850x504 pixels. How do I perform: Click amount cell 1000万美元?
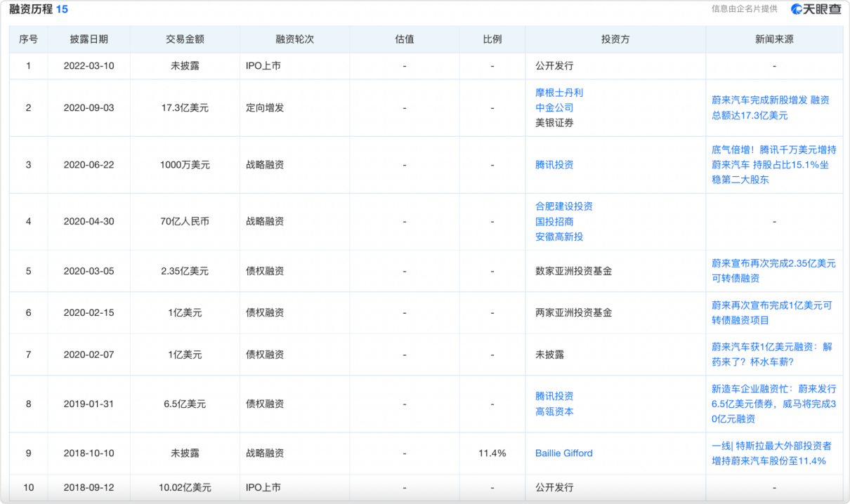click(x=185, y=165)
